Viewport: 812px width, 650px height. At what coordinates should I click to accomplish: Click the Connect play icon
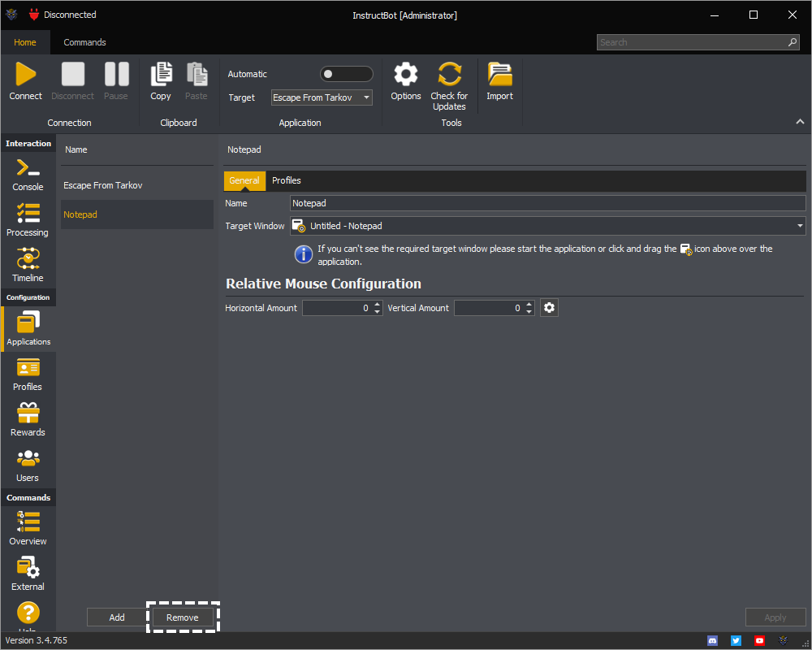[x=25, y=74]
